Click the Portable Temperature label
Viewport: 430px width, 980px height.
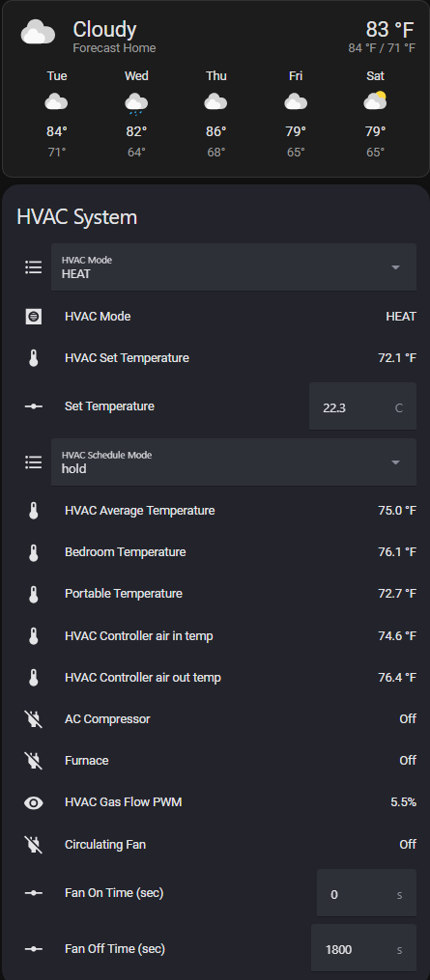coord(124,594)
